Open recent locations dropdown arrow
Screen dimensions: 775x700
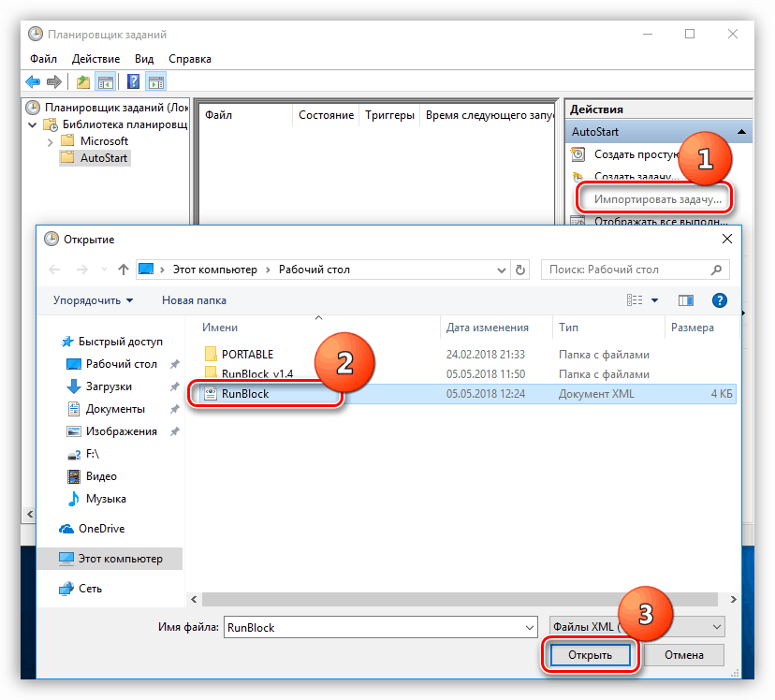[x=104, y=270]
